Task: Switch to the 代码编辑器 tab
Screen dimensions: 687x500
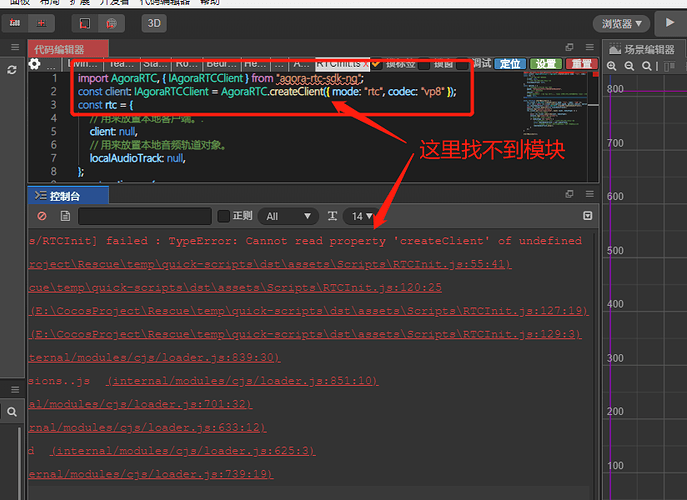Action: 68,49
